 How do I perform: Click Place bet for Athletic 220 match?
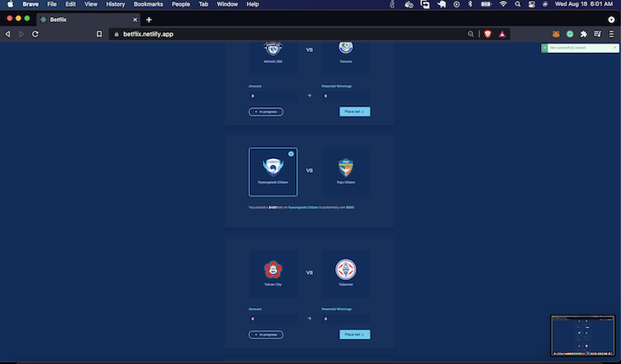click(355, 111)
